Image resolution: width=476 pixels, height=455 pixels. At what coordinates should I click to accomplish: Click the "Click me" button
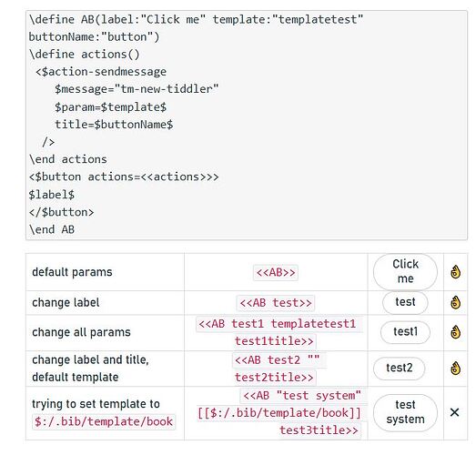click(x=405, y=272)
